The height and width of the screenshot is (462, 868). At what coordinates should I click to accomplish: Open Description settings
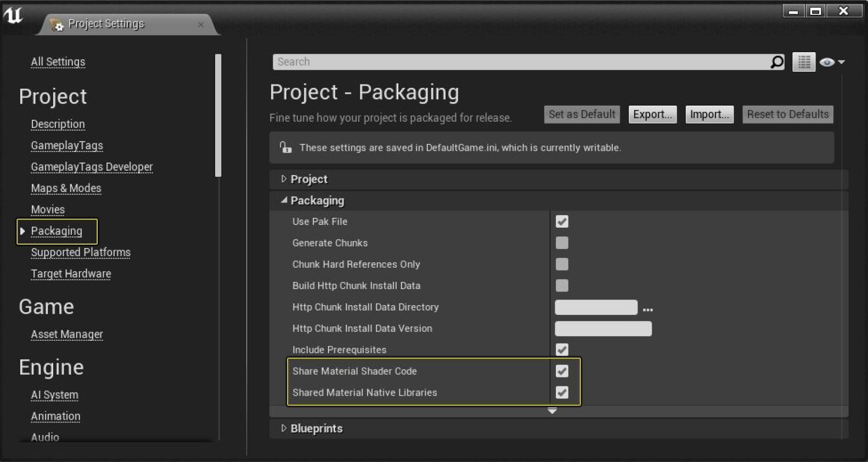coord(58,124)
